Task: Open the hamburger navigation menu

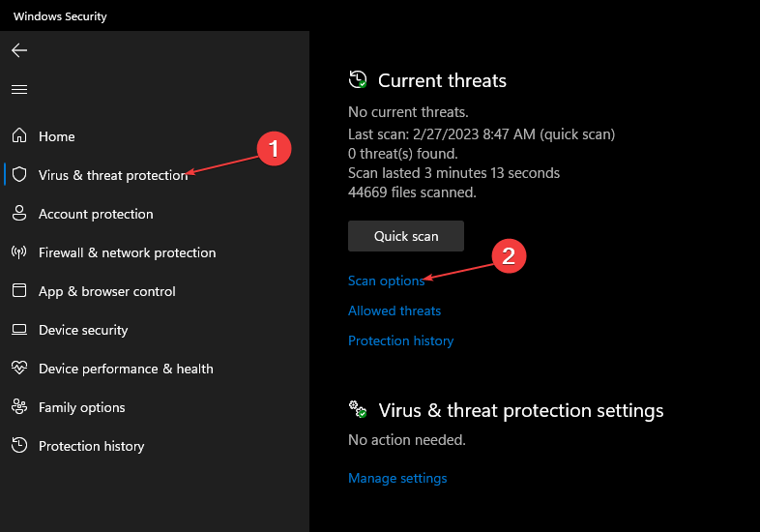Action: (x=19, y=89)
